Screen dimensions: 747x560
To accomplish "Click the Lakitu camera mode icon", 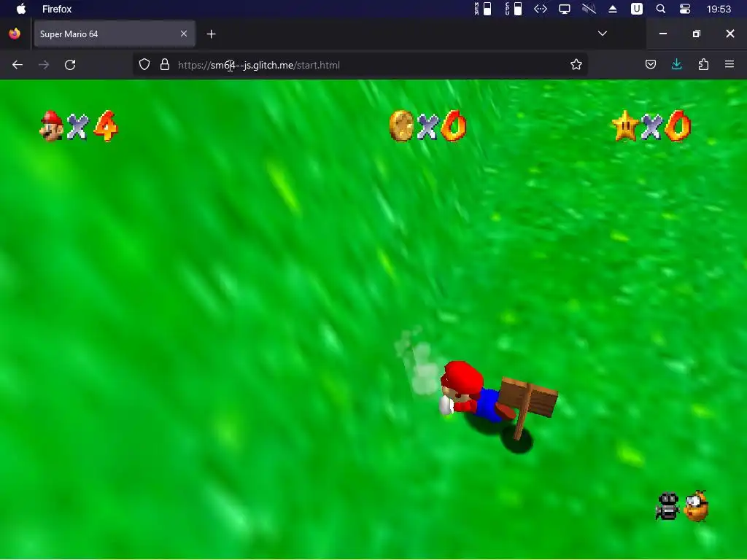I will click(667, 506).
